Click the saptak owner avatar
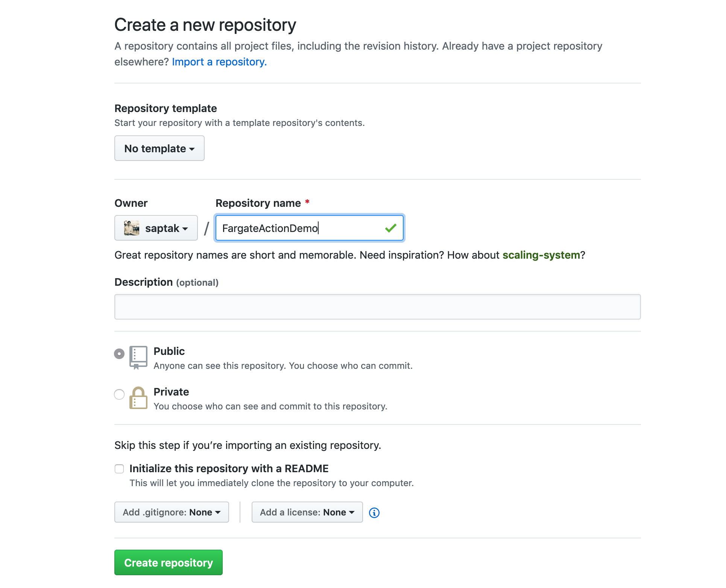726x588 pixels. pyautogui.click(x=132, y=228)
